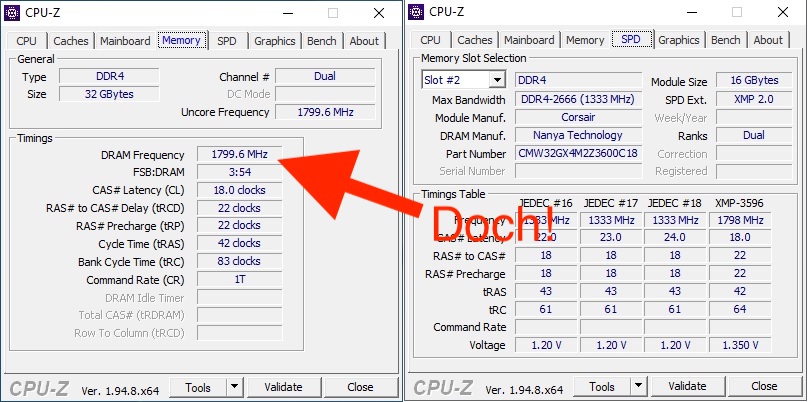Viewport: 808px width, 402px height.
Task: Click XMP-3596 voltage cell 1.350 V
Action: point(740,345)
